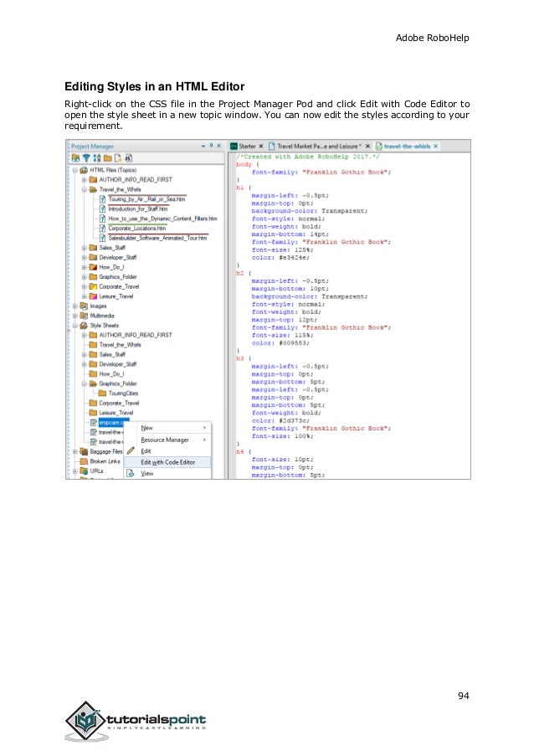
Task: Click the HTML Files (Topics) node icon
Action: [x=84, y=170]
